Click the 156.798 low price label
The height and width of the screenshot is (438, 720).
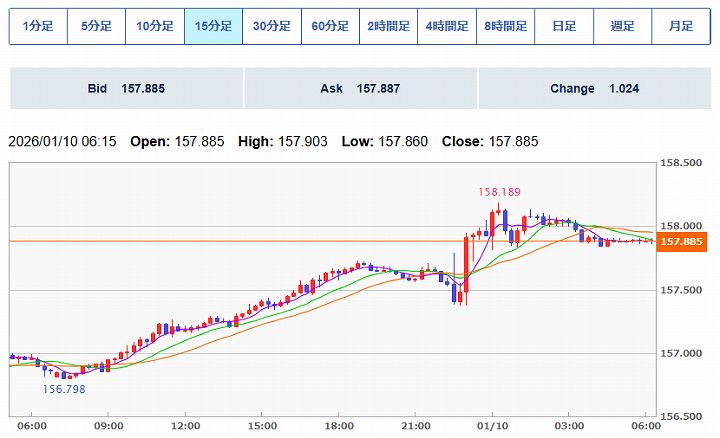pyautogui.click(x=62, y=389)
